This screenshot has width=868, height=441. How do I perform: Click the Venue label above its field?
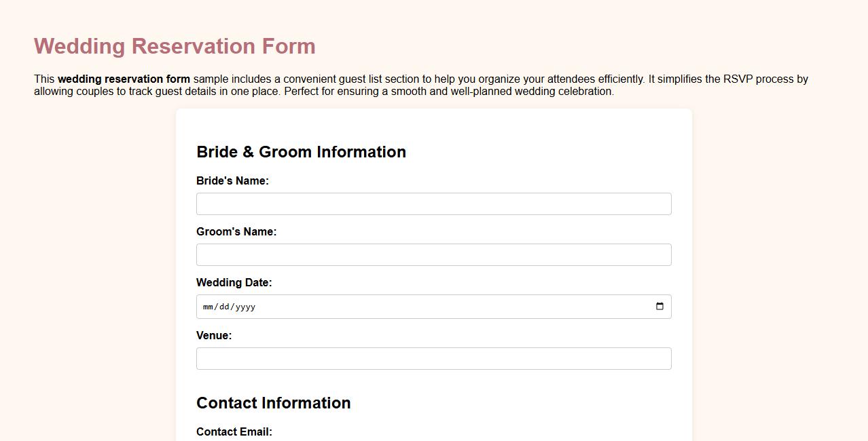pos(214,335)
